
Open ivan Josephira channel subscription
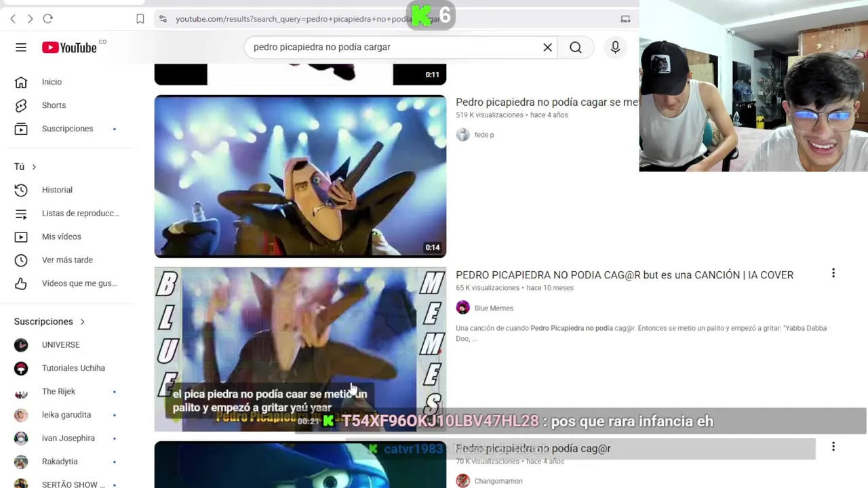tap(68, 439)
